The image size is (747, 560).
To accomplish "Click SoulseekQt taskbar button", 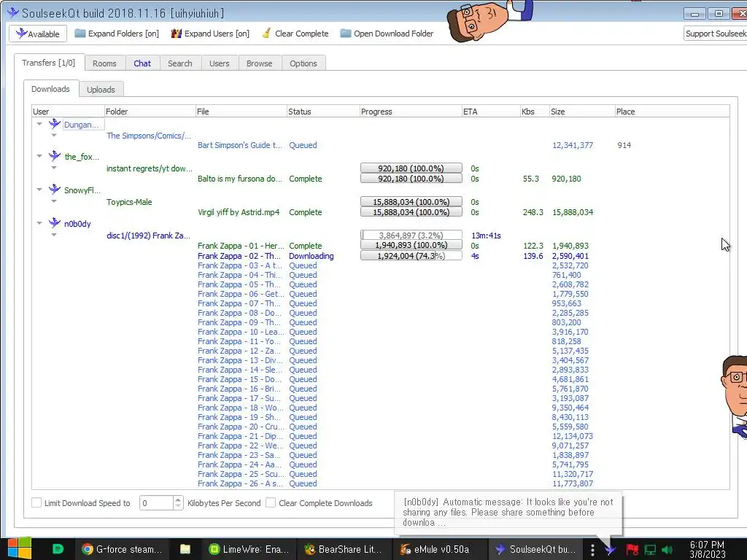I will pos(535,549).
